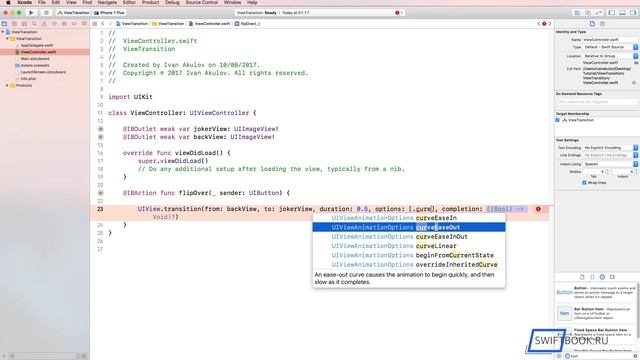Show the Assistant editor
This screenshot has height=360, width=640.
588,13
